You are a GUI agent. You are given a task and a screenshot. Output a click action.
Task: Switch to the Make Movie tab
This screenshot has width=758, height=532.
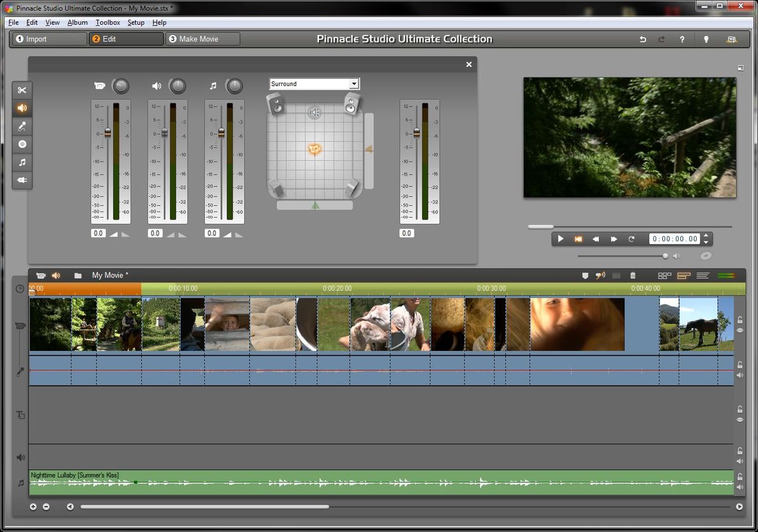pos(202,39)
